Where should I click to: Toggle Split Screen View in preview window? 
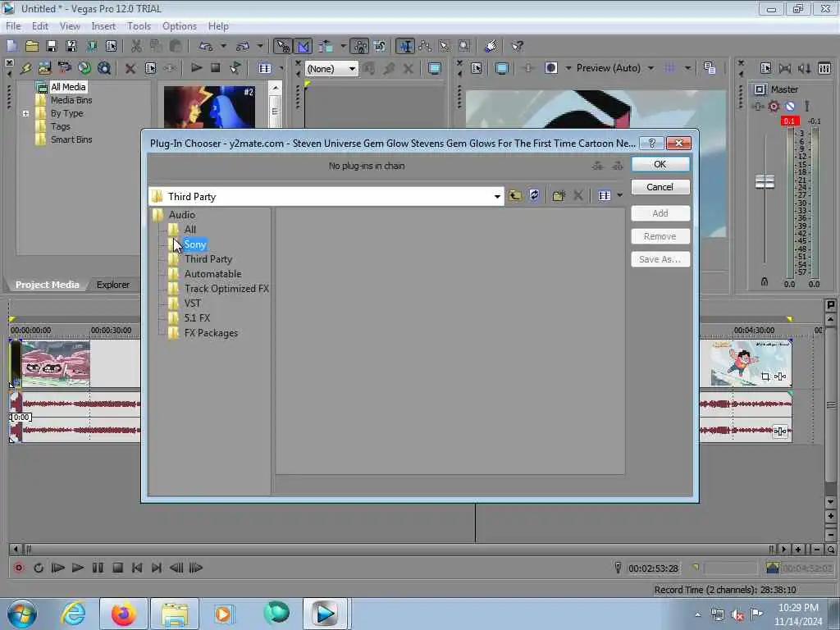(551, 68)
